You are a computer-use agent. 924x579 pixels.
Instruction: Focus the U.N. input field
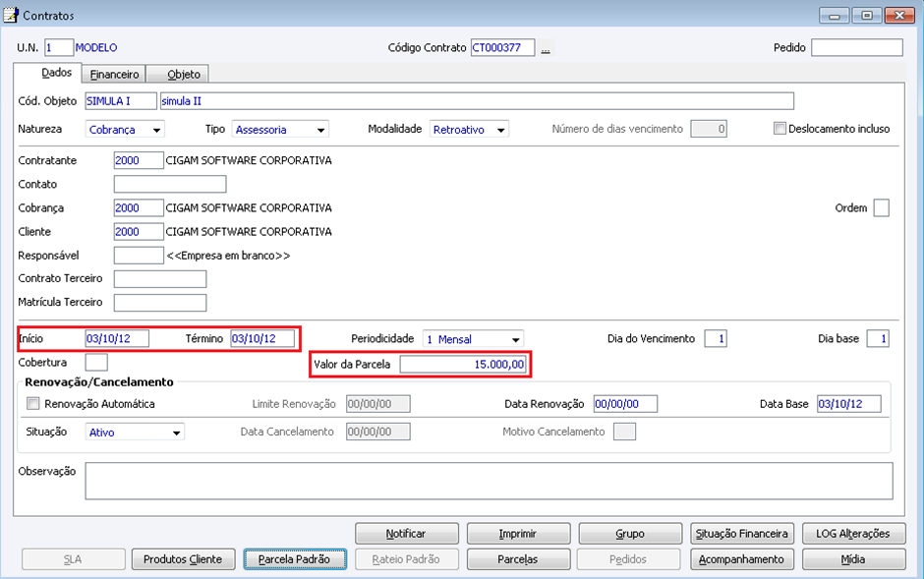(59, 48)
